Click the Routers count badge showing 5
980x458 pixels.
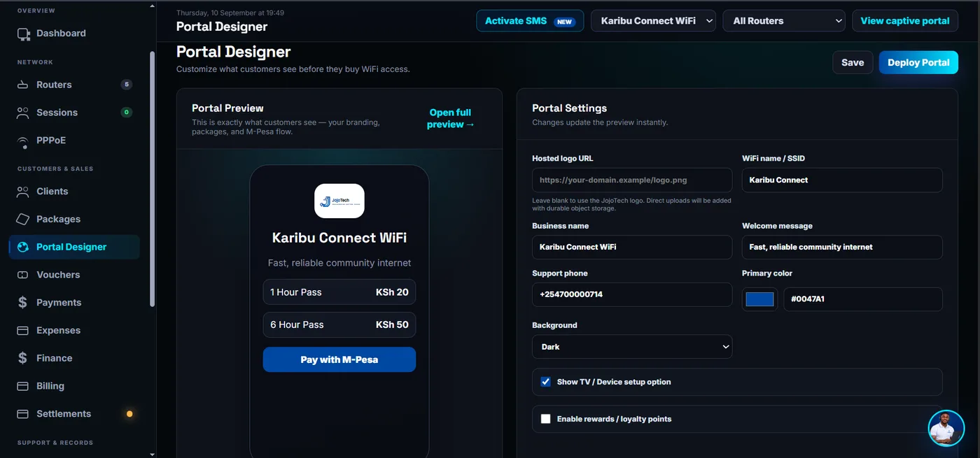click(x=126, y=85)
